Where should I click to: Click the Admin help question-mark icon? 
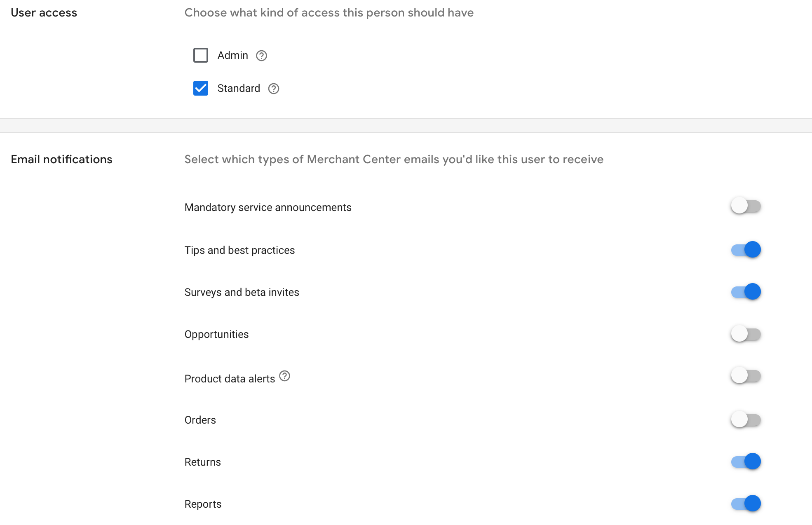click(x=261, y=56)
